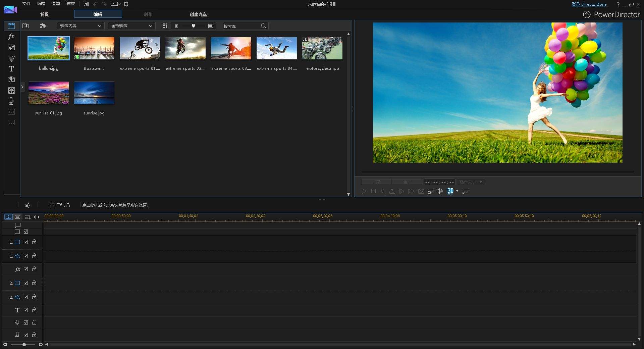Open preferences gear icon in top bar
Image resolution: width=644 pixels, height=349 pixels.
coord(126,4)
